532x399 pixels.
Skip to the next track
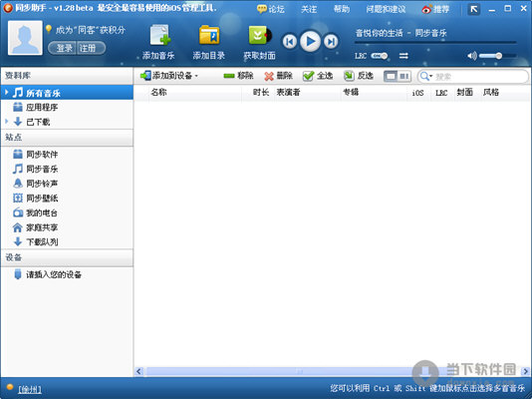[x=331, y=42]
